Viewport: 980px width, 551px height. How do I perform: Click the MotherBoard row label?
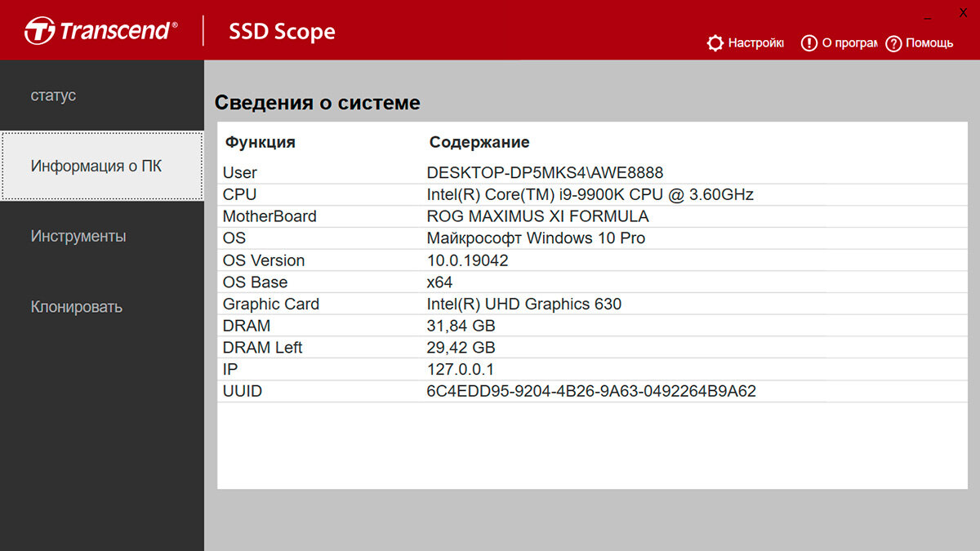[x=269, y=216]
